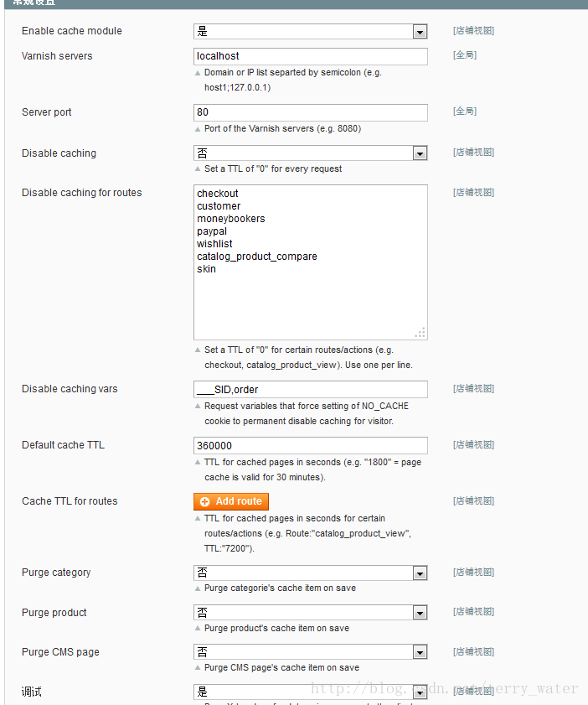Click the 'paypal' line in routes textarea
Viewport: 588px width, 705px height.
(x=212, y=231)
